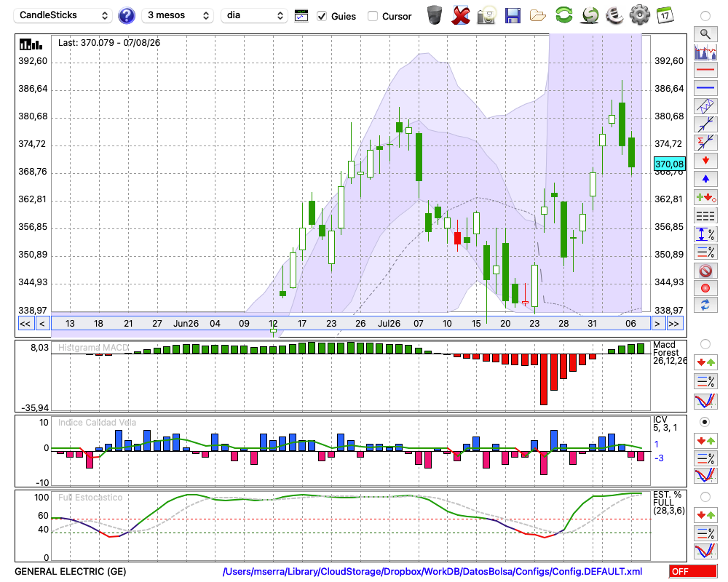Click the red X delete icon
This screenshot has height=582, width=728.
[461, 16]
